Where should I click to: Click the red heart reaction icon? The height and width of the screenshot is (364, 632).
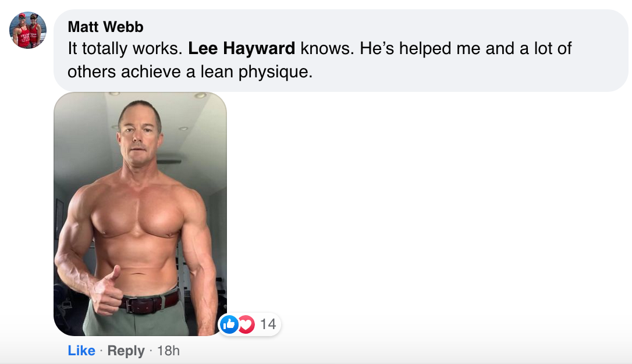point(246,324)
